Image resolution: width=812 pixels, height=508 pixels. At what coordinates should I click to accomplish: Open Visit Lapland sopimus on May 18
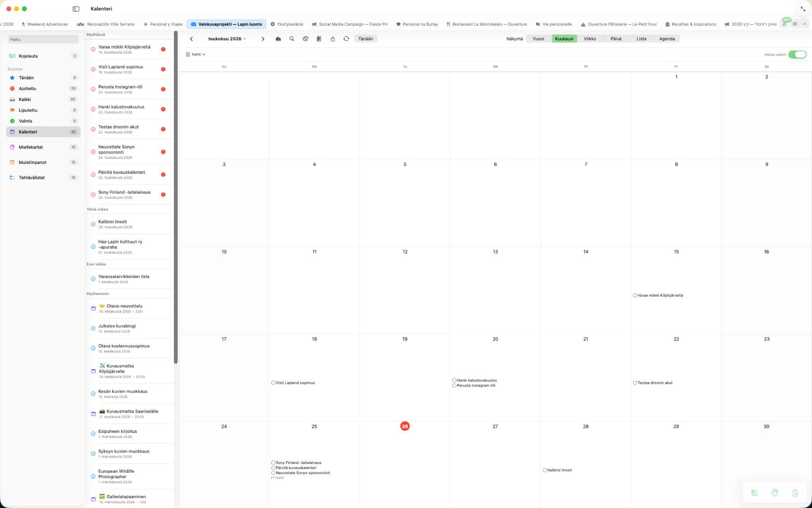[295, 383]
